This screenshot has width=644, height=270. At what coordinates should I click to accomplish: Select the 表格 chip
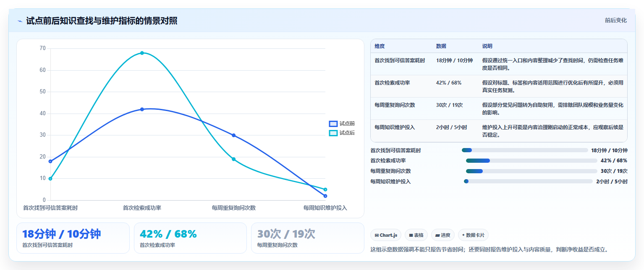click(416, 235)
